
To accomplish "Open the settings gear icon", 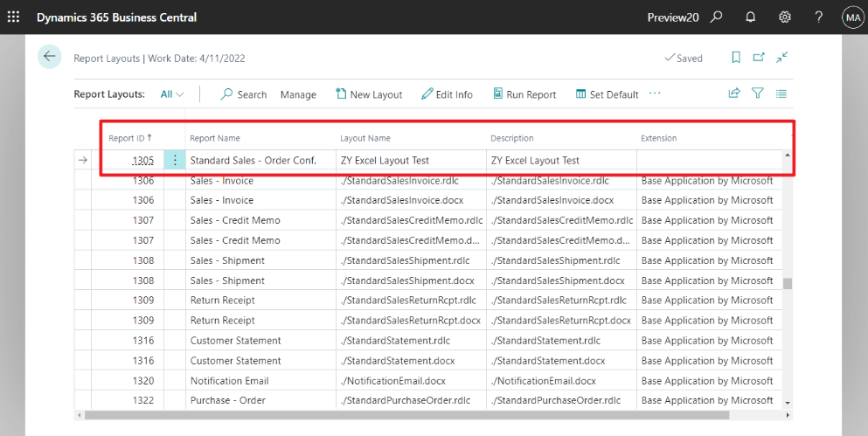I will tap(784, 17).
